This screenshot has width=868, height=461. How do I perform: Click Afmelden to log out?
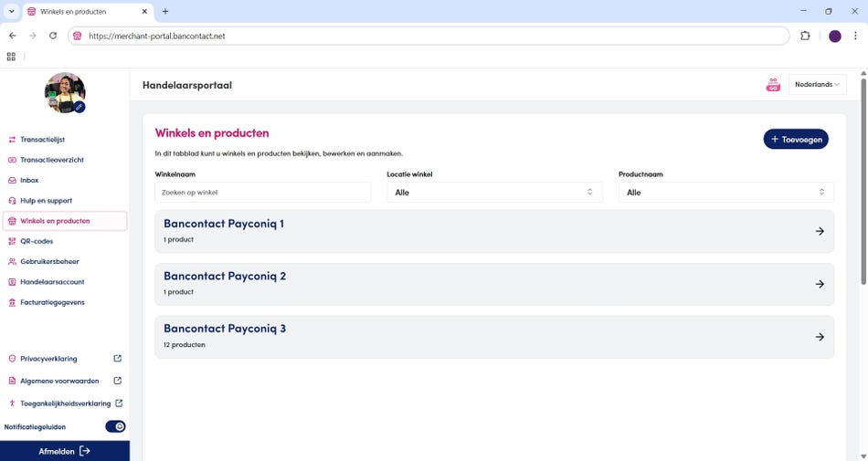pyautogui.click(x=65, y=451)
